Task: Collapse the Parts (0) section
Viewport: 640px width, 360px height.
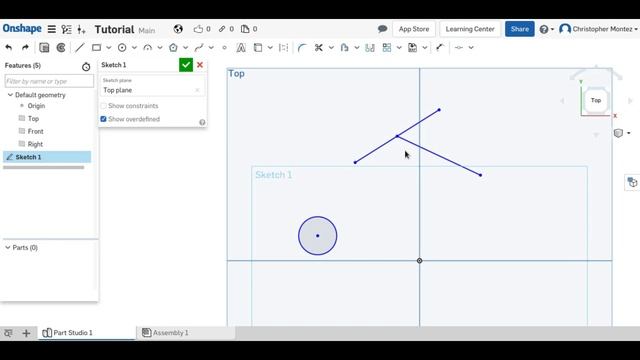Action: click(8, 247)
